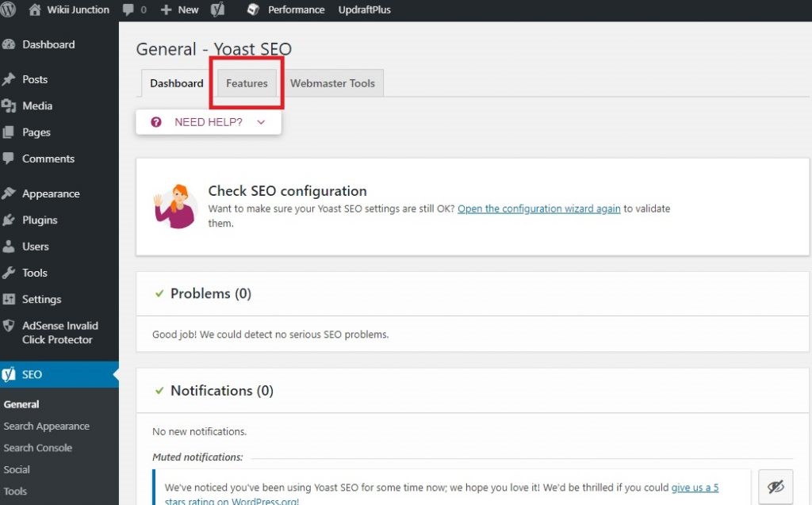Open Search Console in SEO submenu
The width and height of the screenshot is (812, 505).
[x=38, y=448]
